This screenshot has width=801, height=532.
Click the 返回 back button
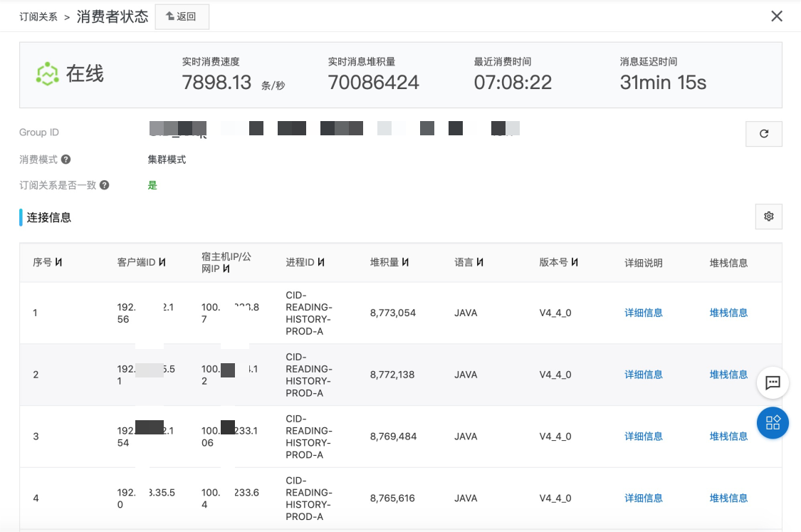(182, 17)
